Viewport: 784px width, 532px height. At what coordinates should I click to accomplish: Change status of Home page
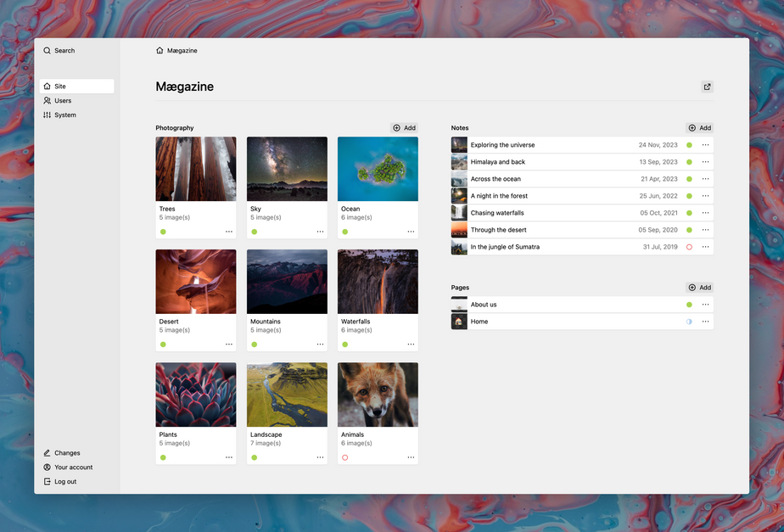point(689,322)
